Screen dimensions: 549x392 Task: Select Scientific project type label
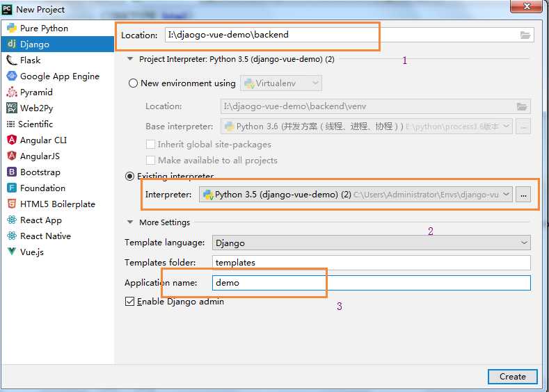[x=35, y=124]
